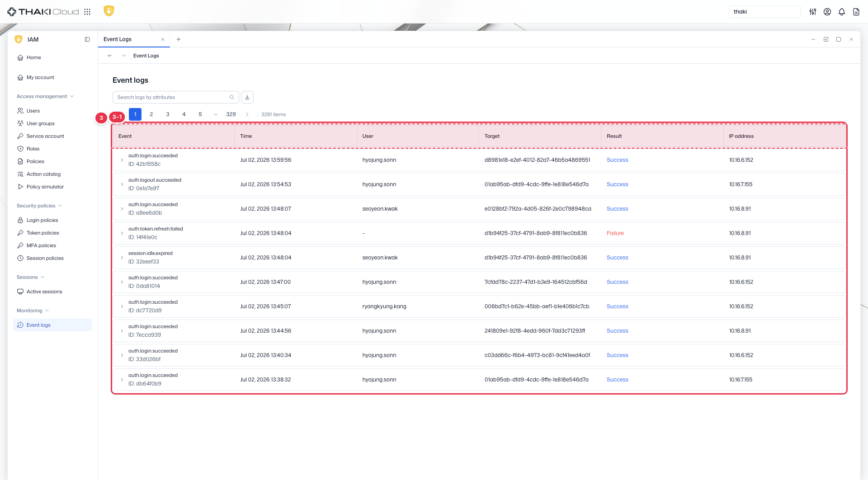Open Roles in the sidebar
Image resolution: width=868 pixels, height=480 pixels.
click(x=33, y=149)
